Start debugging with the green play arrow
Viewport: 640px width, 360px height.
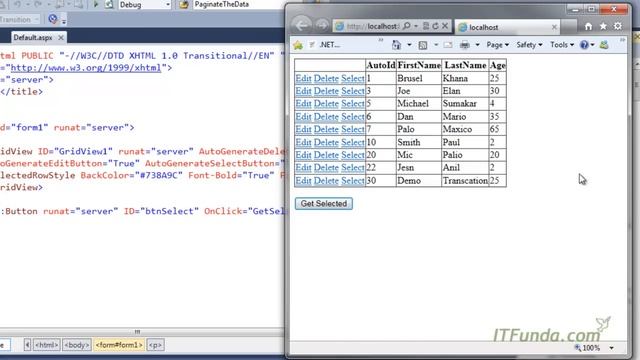tap(96, 4)
